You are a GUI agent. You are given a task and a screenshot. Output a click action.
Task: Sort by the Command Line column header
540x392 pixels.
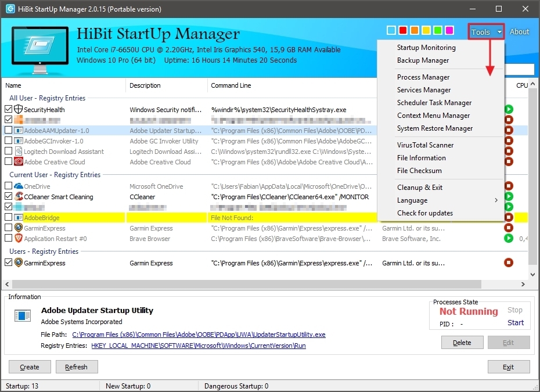point(292,85)
